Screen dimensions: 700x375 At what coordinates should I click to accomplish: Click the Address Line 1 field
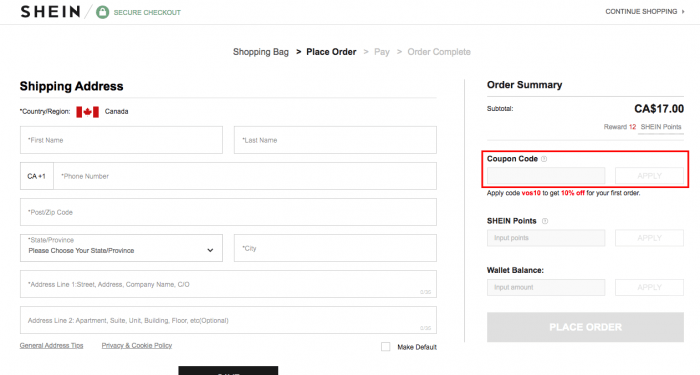click(x=228, y=284)
